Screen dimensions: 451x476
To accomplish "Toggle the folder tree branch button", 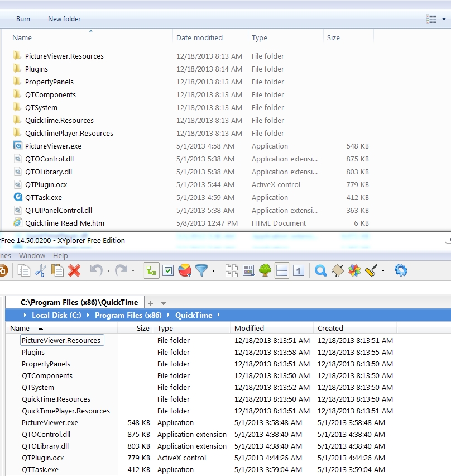I will click(150, 271).
